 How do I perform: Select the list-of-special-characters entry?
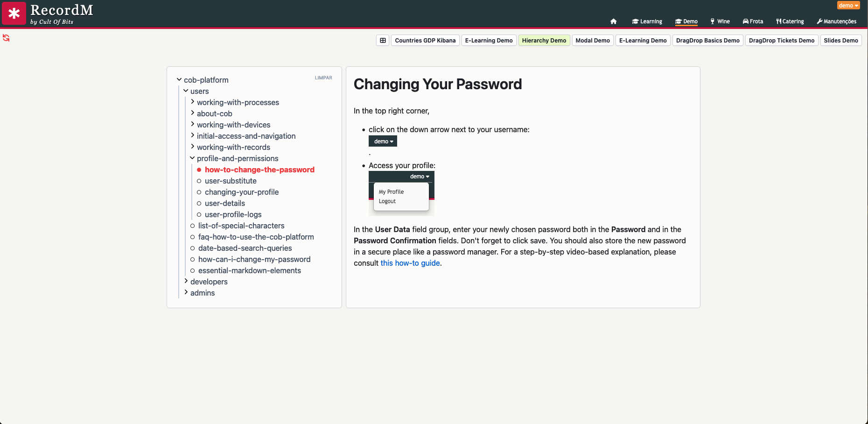pyautogui.click(x=241, y=226)
